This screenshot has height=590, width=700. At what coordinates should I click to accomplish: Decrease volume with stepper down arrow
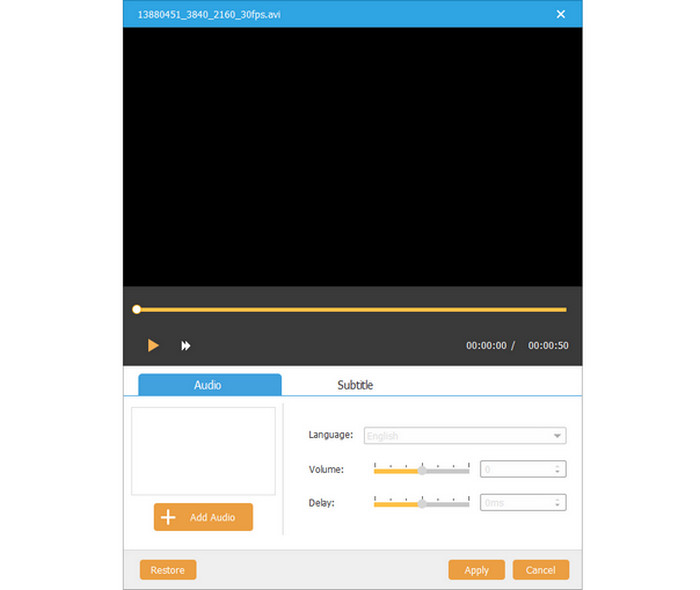(557, 472)
